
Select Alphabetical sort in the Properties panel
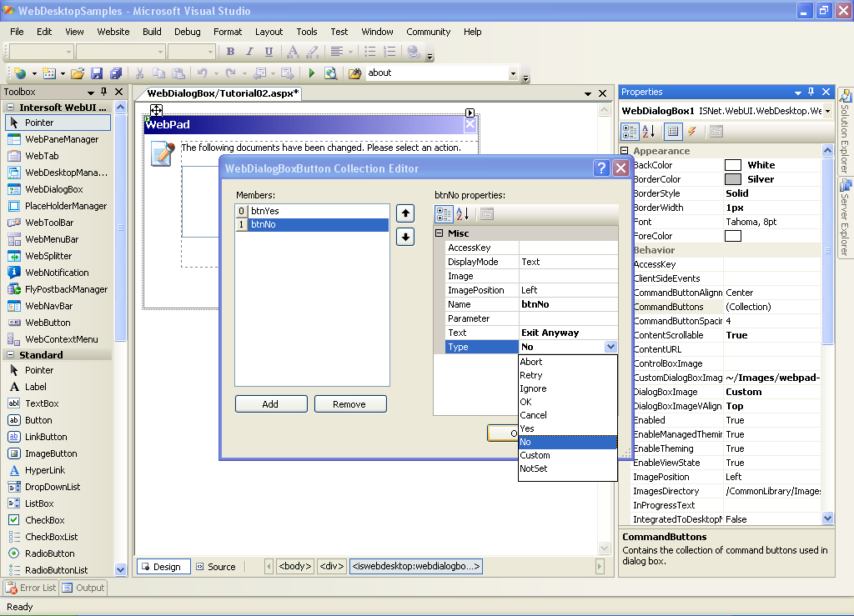point(651,132)
